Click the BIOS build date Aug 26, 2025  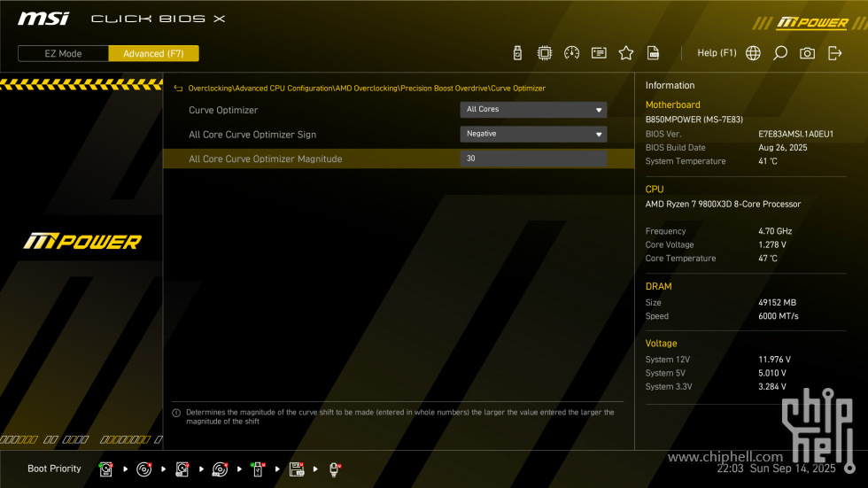(x=783, y=148)
